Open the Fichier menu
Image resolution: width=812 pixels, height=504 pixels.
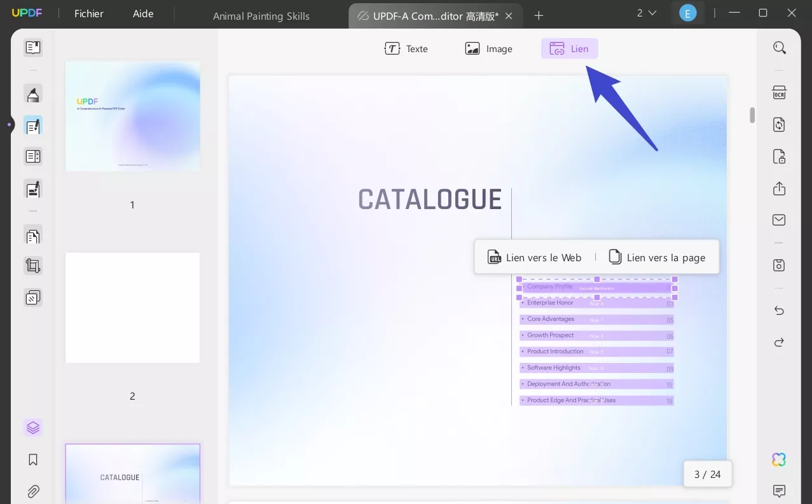point(89,13)
